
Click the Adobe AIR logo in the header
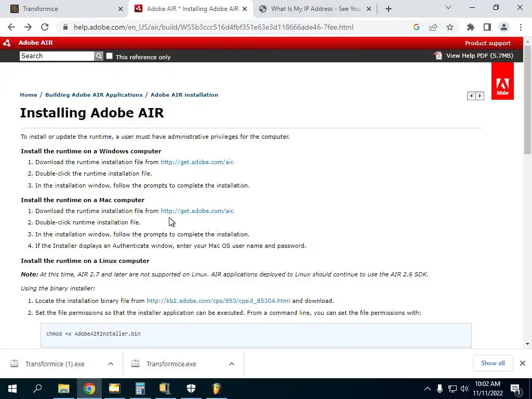(7, 43)
